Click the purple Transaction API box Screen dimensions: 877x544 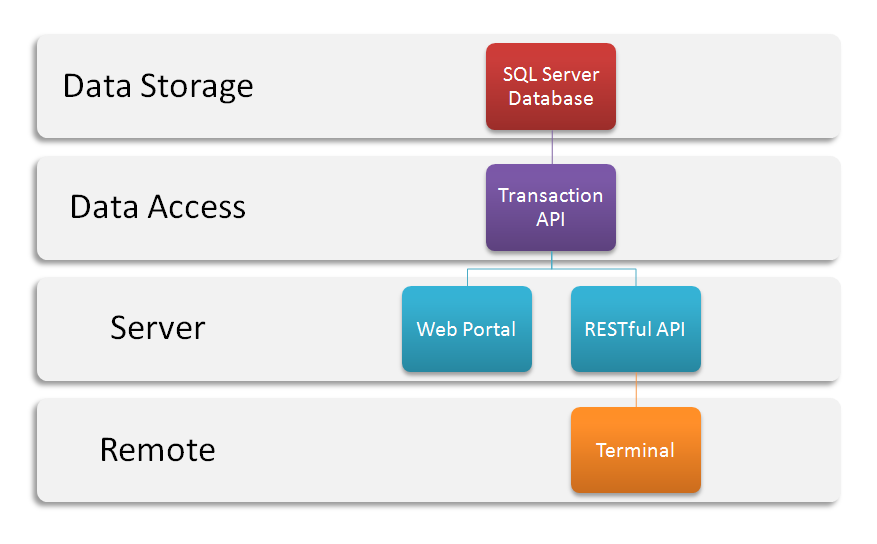[551, 207]
